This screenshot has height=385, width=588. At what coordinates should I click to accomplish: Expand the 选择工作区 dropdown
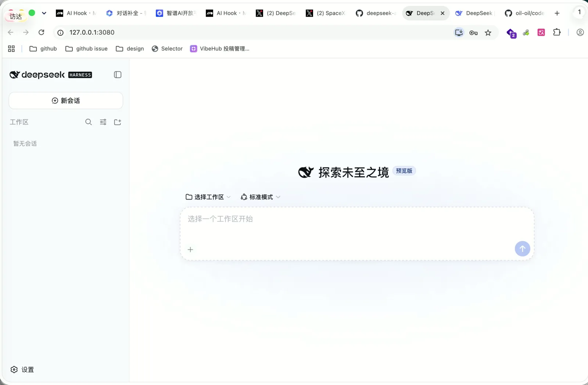[208, 197]
